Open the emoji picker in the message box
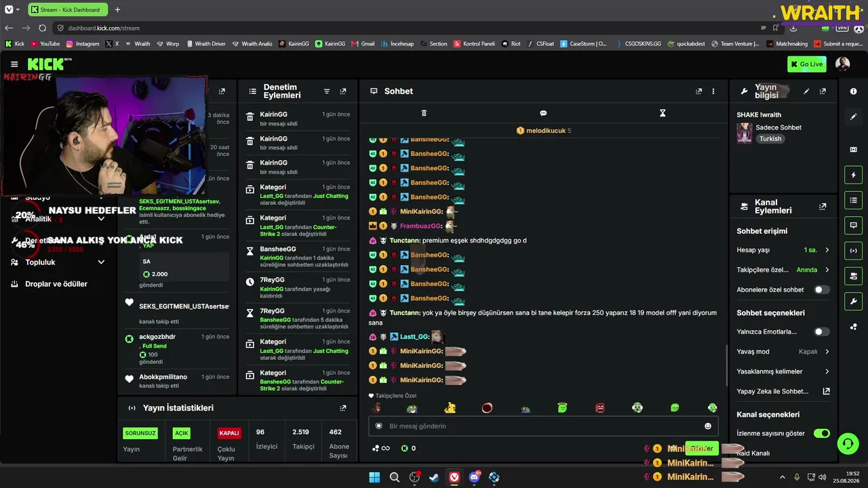 coord(708,426)
